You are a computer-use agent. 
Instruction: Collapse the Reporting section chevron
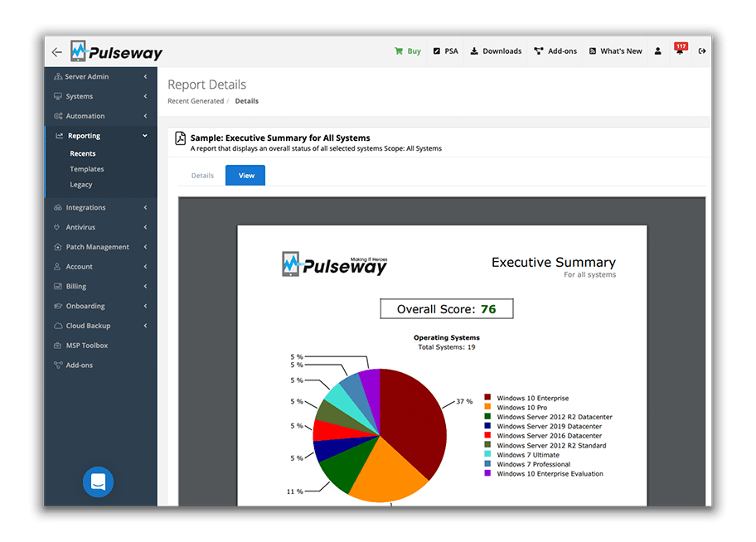(144, 136)
